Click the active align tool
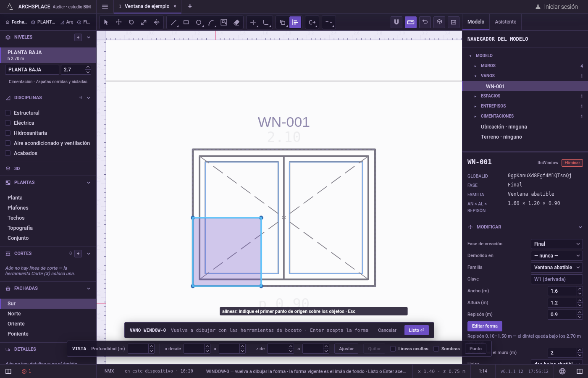The image size is (588, 378). (295, 22)
